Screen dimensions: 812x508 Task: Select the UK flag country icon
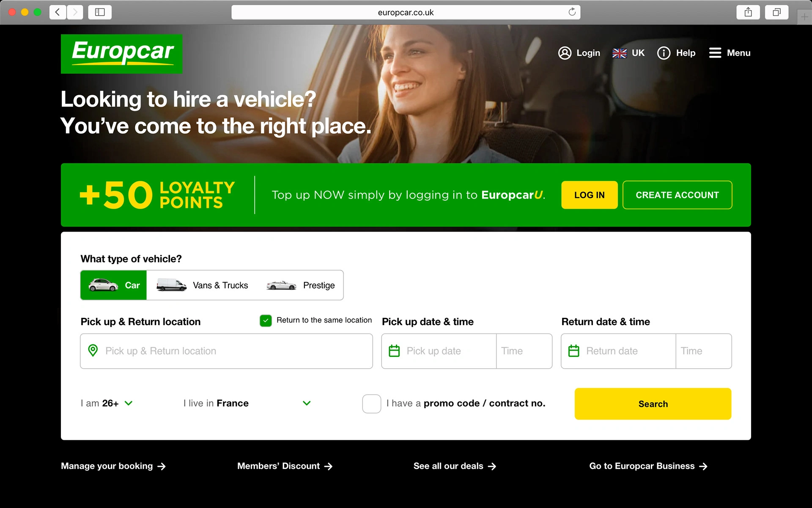620,53
